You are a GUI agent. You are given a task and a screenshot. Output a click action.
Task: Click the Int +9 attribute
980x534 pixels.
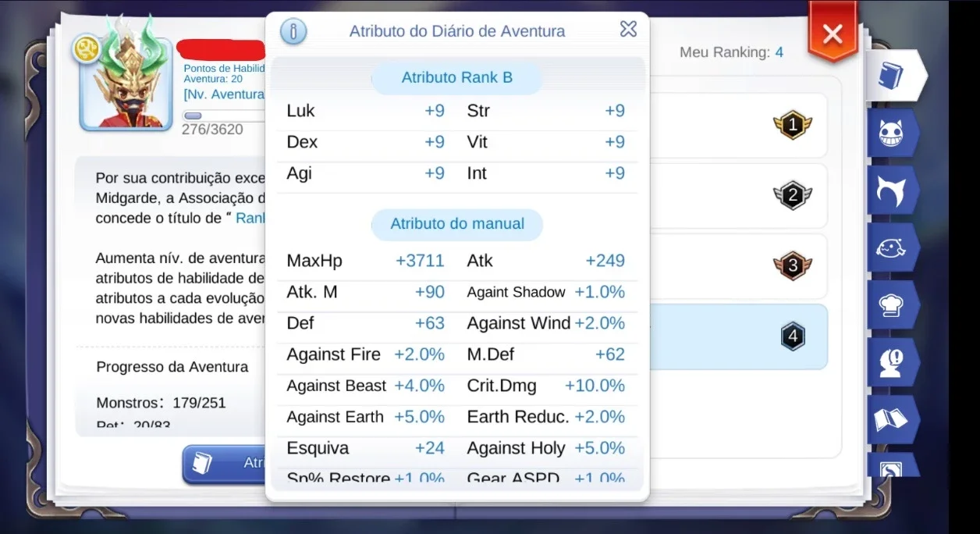coord(546,173)
